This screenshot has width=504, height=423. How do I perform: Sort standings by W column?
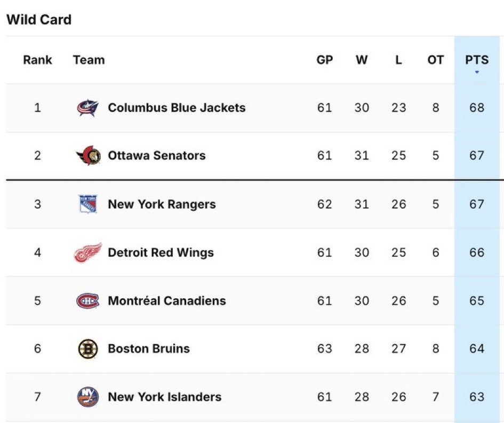(362, 60)
